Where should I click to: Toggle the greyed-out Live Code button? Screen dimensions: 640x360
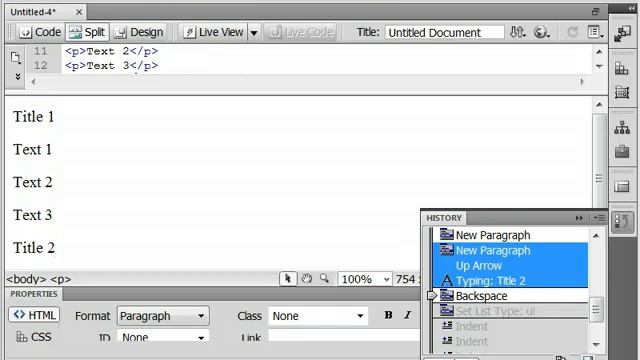pos(302,32)
